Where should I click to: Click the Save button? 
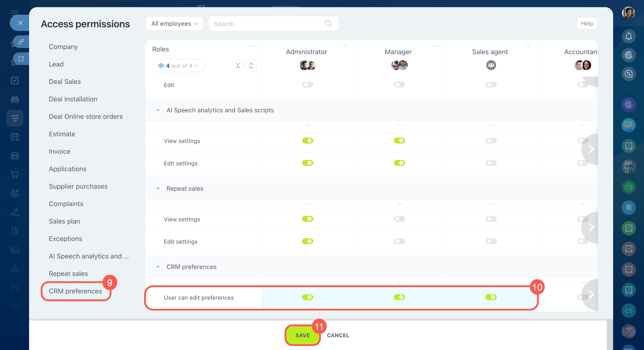302,335
